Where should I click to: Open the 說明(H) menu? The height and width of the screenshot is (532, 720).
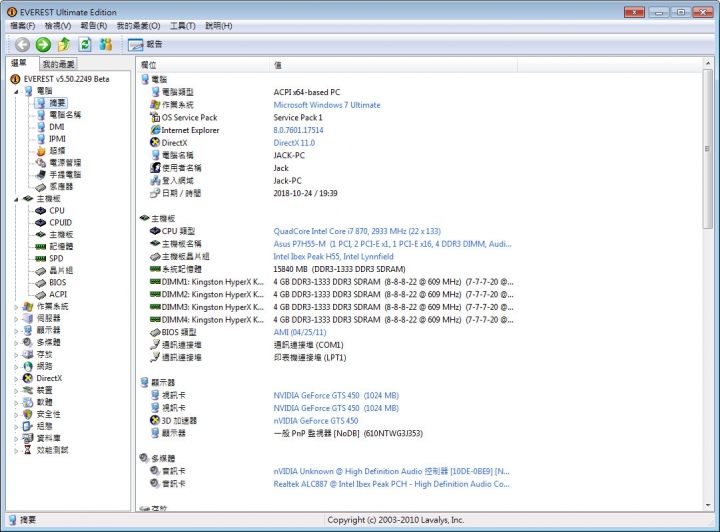tap(219, 26)
